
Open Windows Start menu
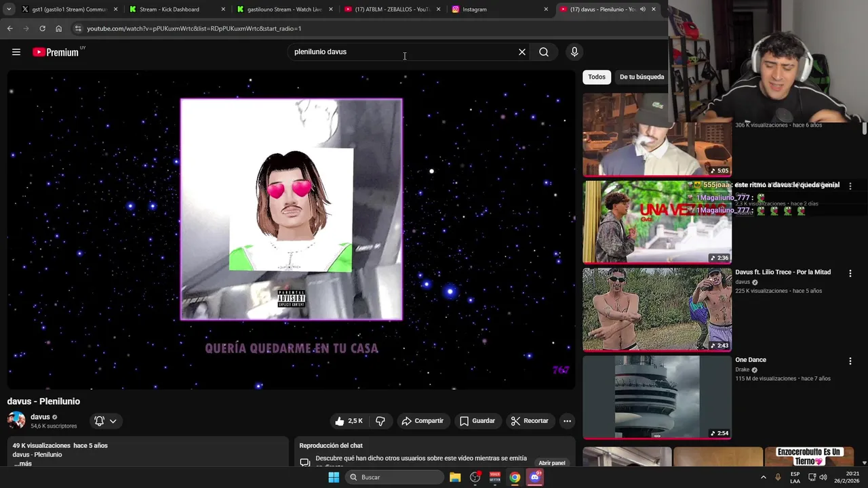coord(334,477)
